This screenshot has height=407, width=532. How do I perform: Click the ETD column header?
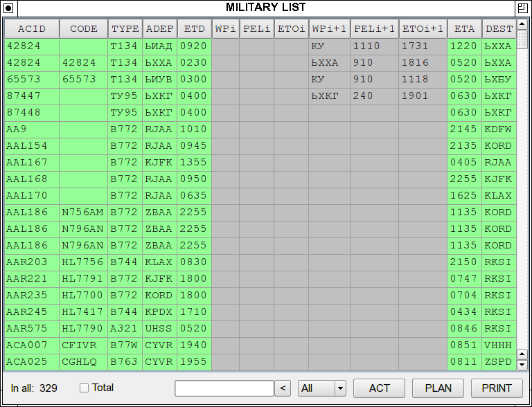pyautogui.click(x=195, y=29)
